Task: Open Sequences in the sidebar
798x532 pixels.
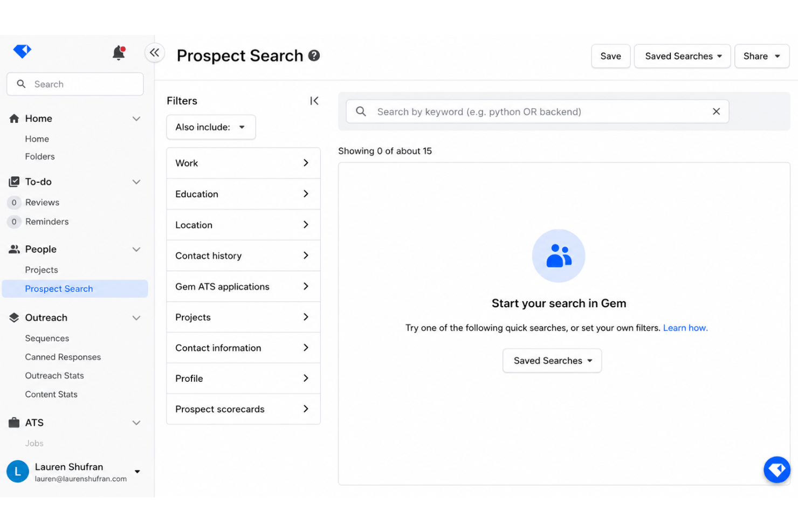Action: [x=47, y=338]
